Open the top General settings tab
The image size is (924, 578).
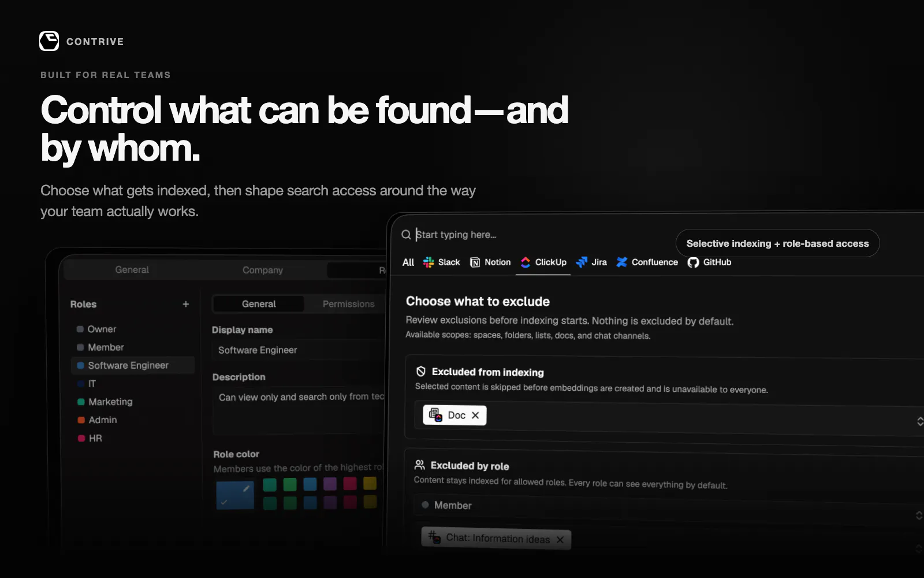[132, 269]
